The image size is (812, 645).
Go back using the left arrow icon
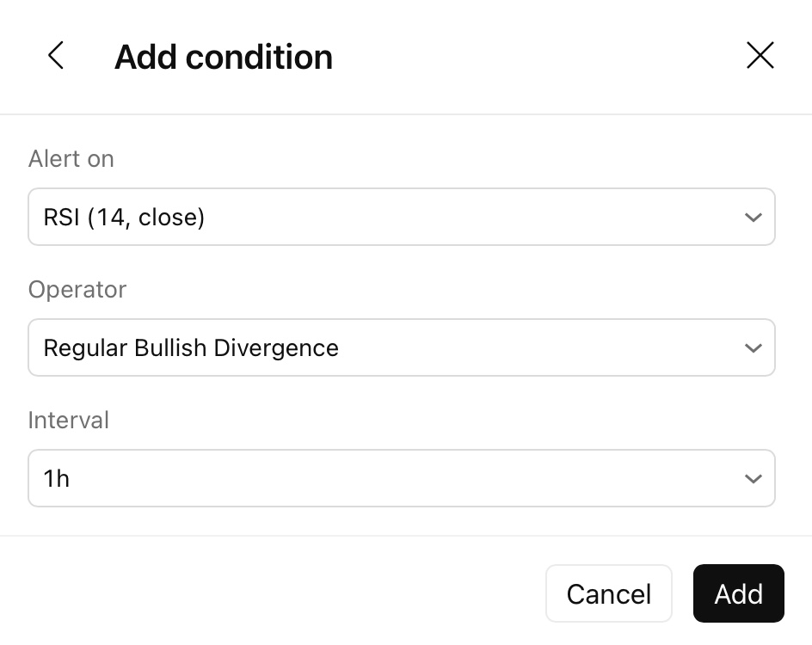pyautogui.click(x=56, y=56)
